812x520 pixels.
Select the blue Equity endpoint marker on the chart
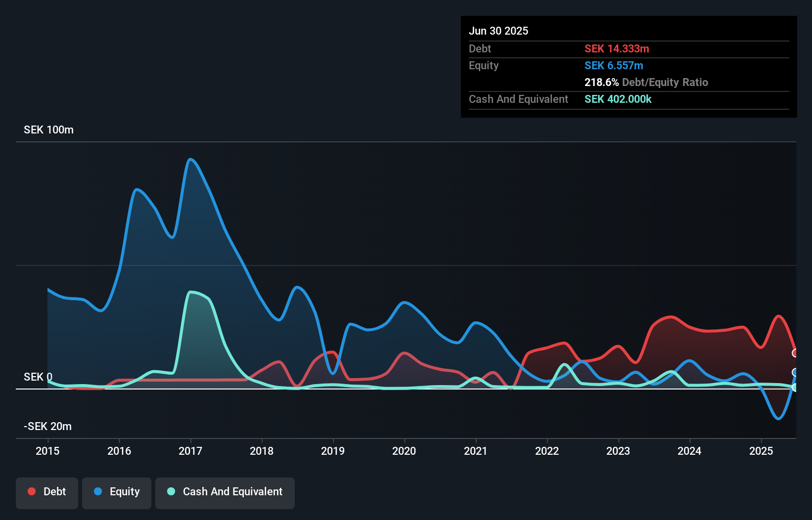(x=795, y=372)
